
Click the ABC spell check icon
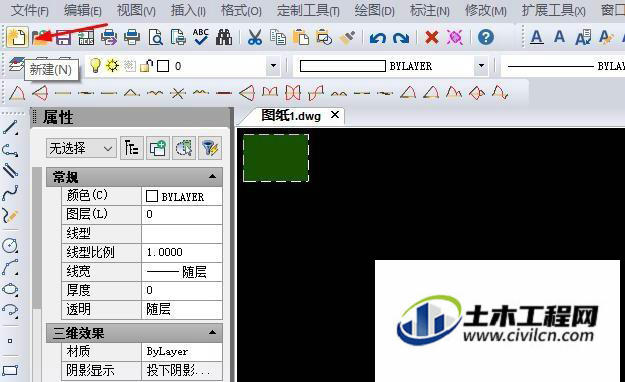click(x=200, y=37)
